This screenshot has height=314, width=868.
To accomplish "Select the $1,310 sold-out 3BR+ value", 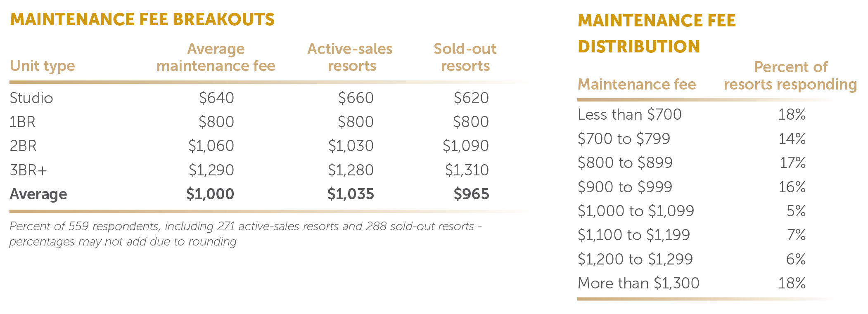I will tap(467, 170).
